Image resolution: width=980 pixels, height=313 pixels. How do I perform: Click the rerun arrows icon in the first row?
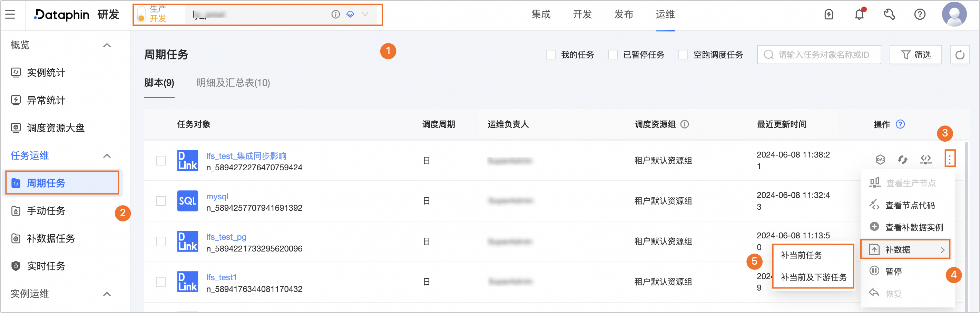(902, 160)
